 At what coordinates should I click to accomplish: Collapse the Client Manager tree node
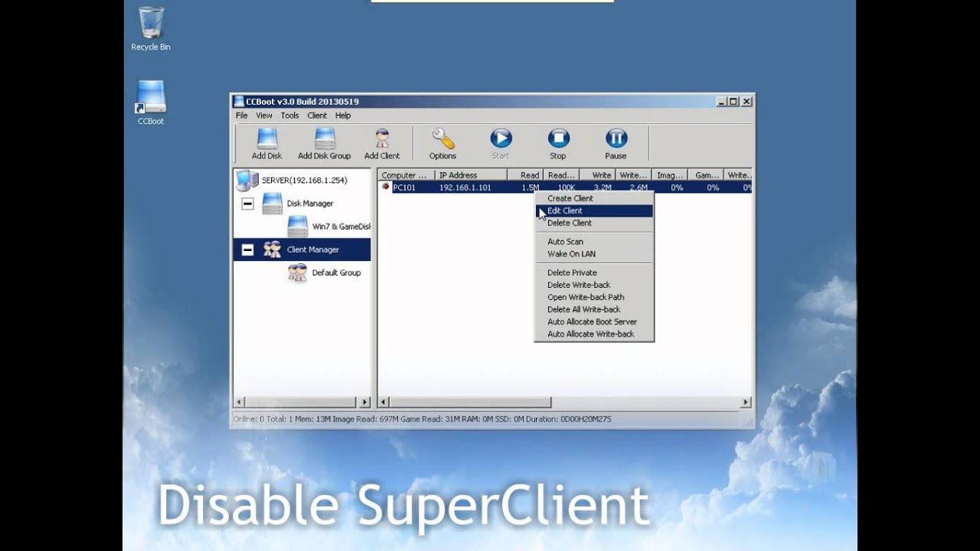pyautogui.click(x=247, y=249)
